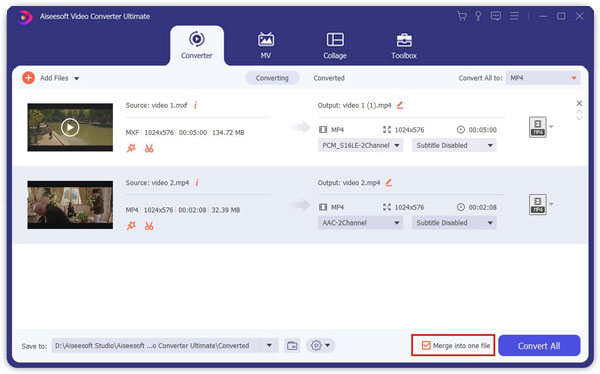Open the feedback chat icon
600x374 pixels.
coord(496,16)
